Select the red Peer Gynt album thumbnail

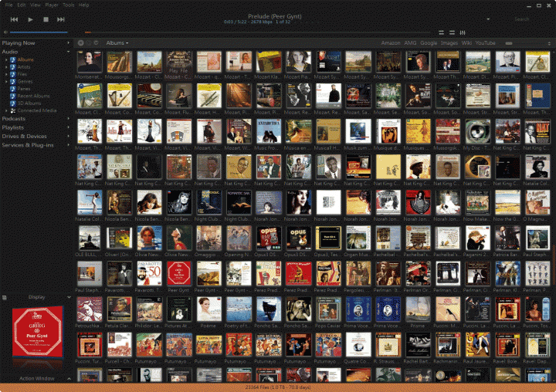pos(178,273)
